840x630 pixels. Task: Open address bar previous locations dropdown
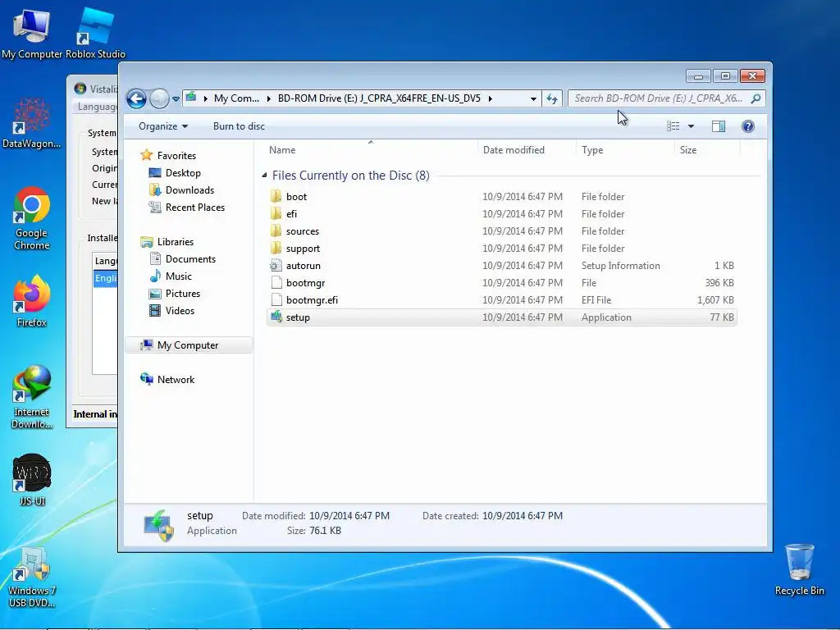pos(533,98)
